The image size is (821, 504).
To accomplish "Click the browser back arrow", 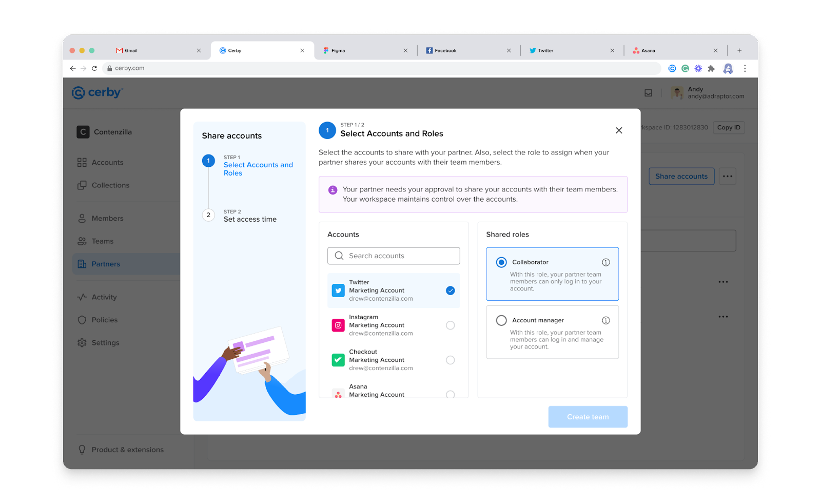I will point(72,68).
